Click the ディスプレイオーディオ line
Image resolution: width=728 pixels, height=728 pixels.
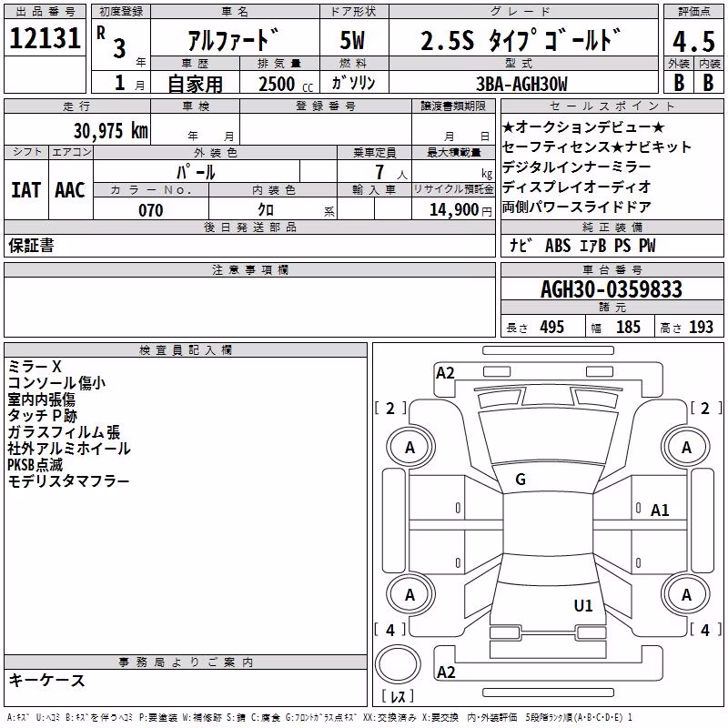(577, 187)
